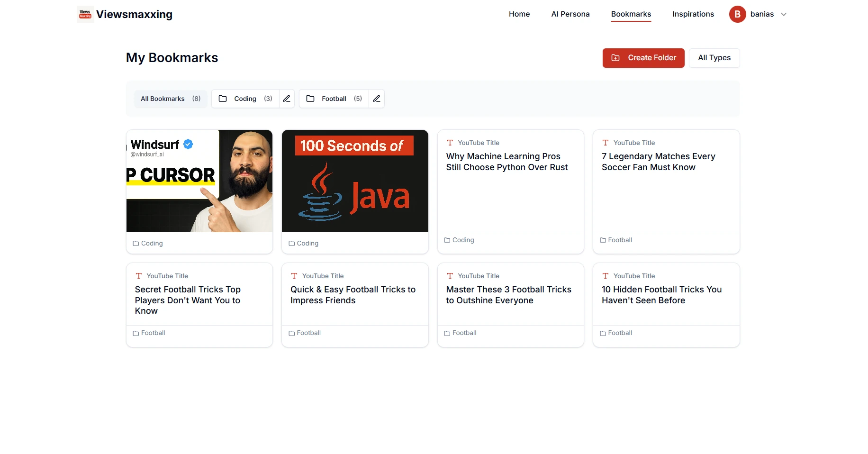The image size is (868, 454).
Task: Click the Viewsmaxxing logo icon
Action: click(x=85, y=14)
